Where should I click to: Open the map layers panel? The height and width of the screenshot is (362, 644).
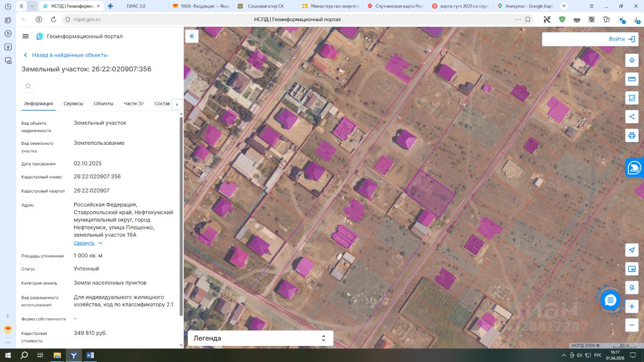coord(631,60)
